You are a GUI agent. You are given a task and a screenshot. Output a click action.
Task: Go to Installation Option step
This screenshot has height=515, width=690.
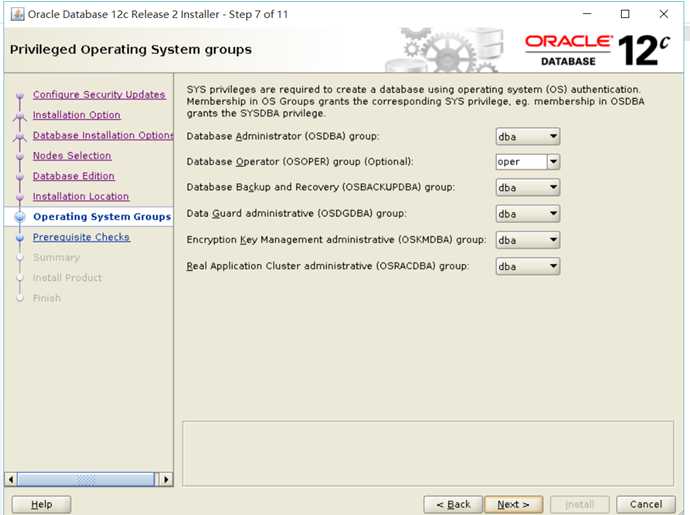pyautogui.click(x=77, y=115)
